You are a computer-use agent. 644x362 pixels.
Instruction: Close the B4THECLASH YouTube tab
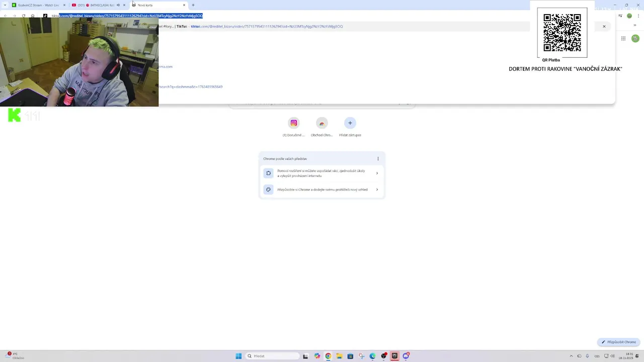(x=124, y=5)
